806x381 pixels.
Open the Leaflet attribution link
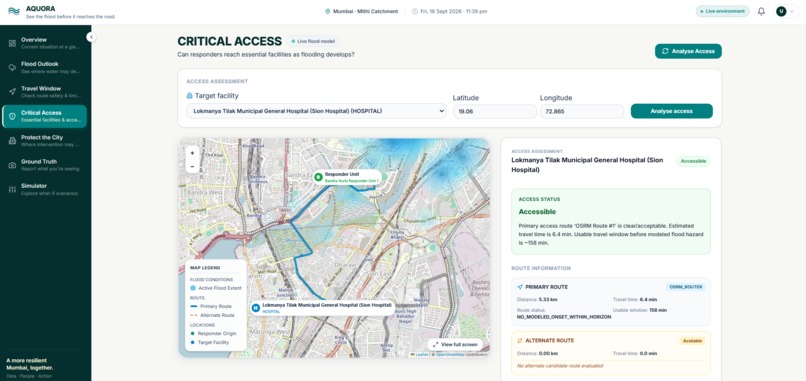pyautogui.click(x=419, y=354)
